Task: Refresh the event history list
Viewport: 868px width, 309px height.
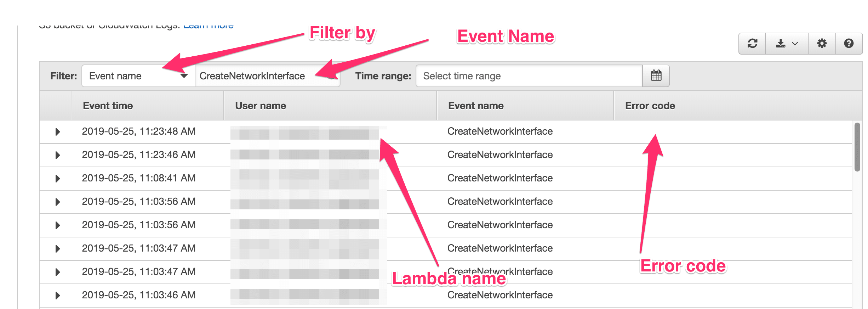Action: pos(752,44)
